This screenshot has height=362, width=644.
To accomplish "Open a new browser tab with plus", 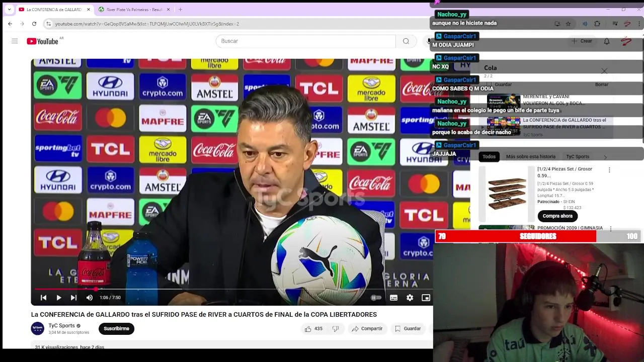I will coord(181,10).
